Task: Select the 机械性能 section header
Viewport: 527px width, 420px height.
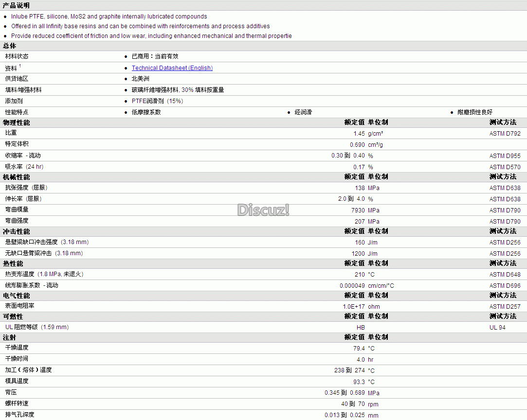Action: pos(16,177)
